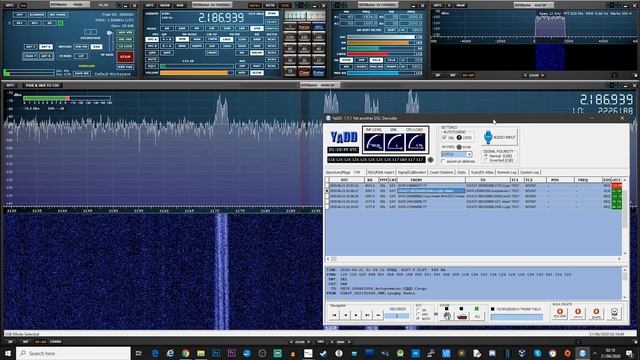
Task: Open SETT in the Main SP window
Action: point(10,85)
